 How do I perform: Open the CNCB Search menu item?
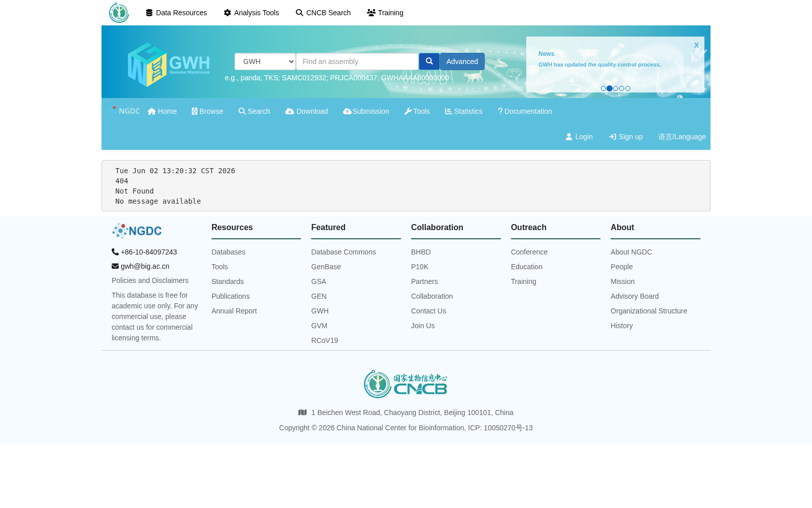323,13
